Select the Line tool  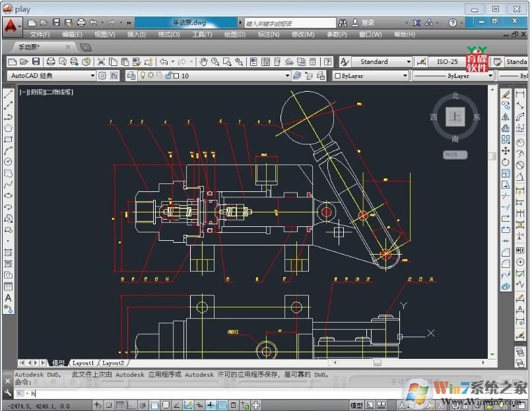coord(8,97)
